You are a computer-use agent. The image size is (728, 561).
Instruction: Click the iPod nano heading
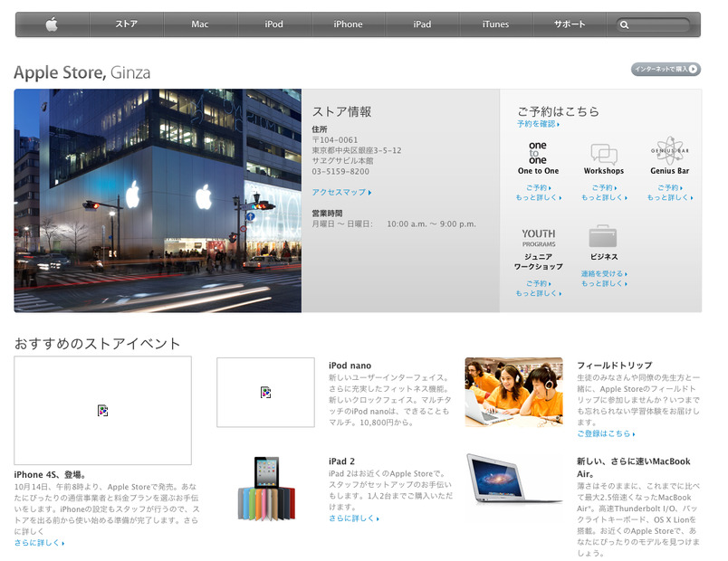[x=350, y=366]
